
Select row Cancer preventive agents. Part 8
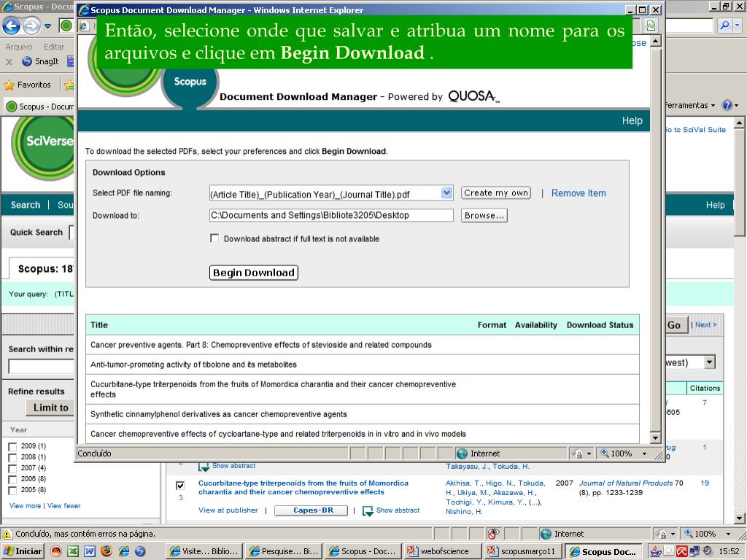[362, 344]
